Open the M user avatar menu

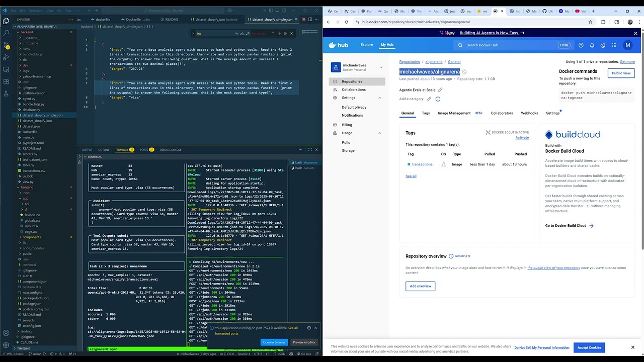point(627,45)
